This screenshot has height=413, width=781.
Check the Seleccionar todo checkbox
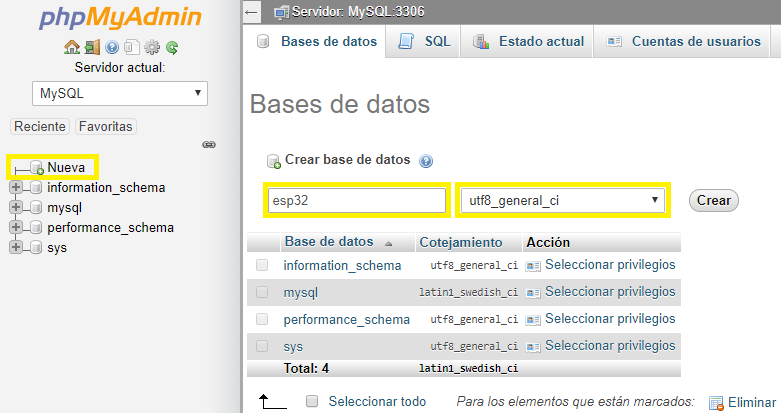312,401
